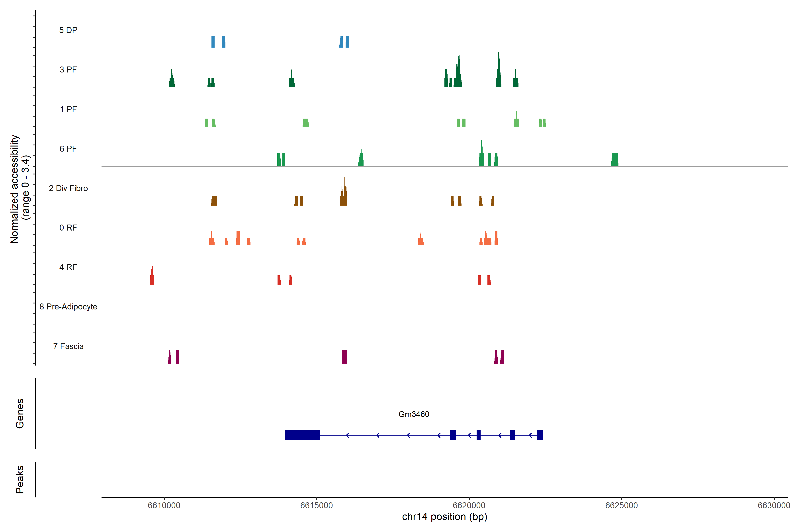
Task: Click the Genes panel label
Action: coord(20,413)
